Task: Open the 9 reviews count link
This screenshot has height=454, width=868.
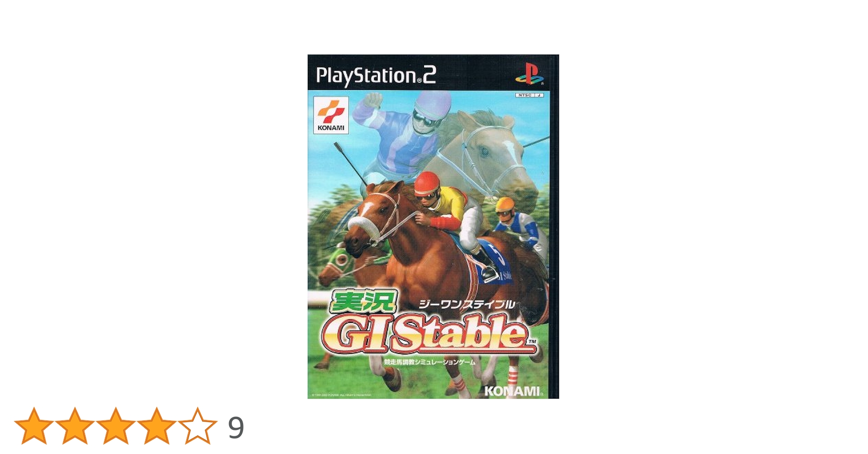Action: [x=236, y=428]
